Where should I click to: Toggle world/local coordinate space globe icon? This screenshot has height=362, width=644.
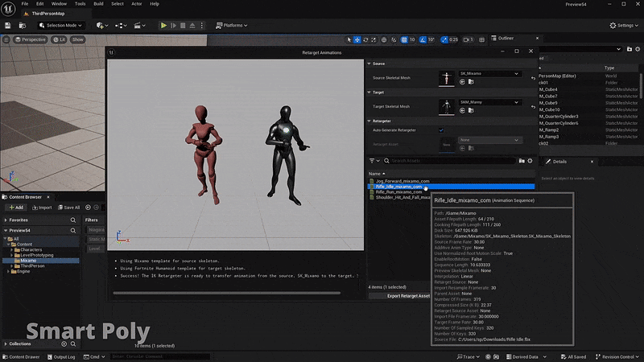point(384,39)
